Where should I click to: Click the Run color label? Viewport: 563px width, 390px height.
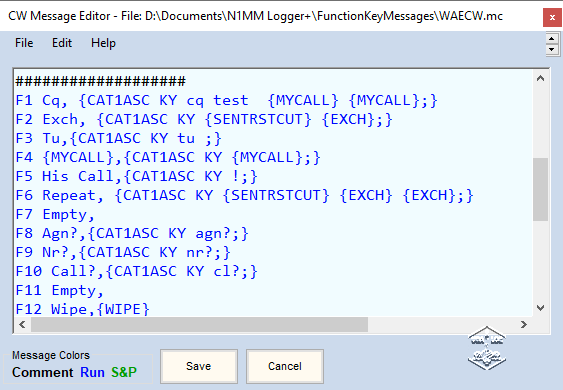pos(92,372)
